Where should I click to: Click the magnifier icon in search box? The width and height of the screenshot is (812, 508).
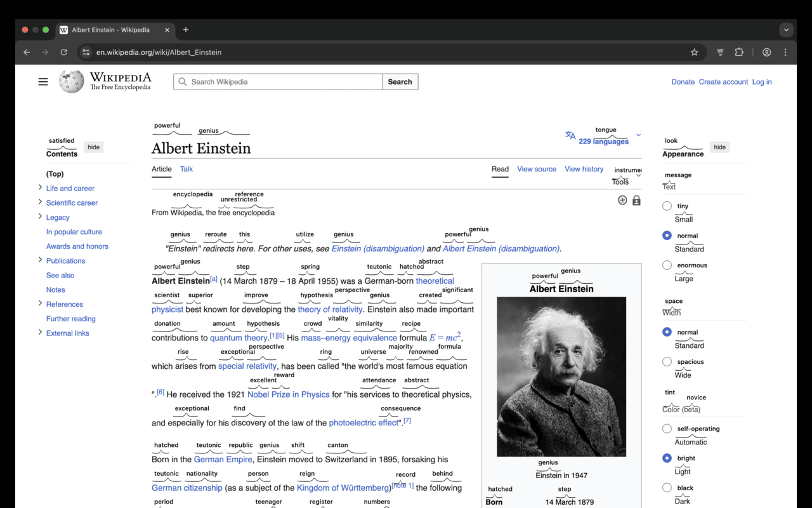click(x=183, y=82)
